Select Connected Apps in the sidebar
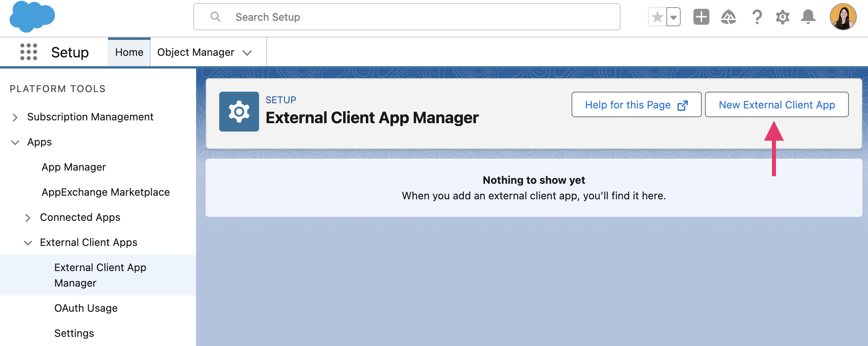 click(80, 217)
